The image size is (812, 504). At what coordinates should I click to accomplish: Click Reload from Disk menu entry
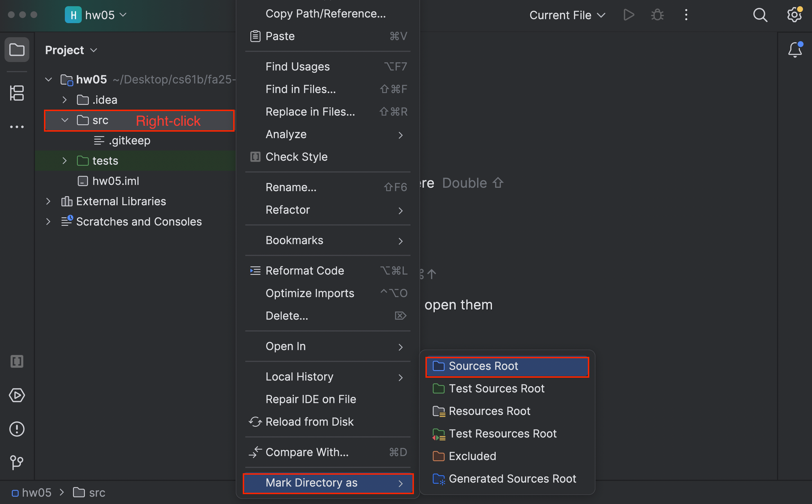pos(309,422)
